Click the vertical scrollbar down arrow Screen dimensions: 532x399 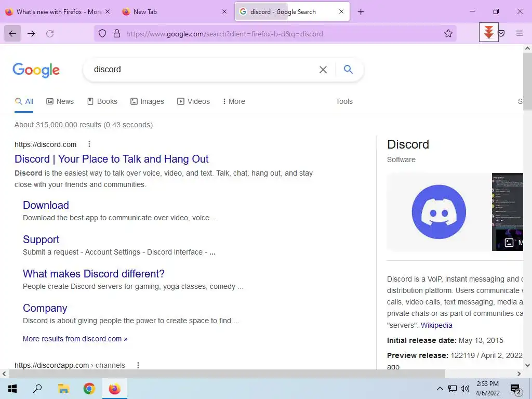[x=527, y=365]
